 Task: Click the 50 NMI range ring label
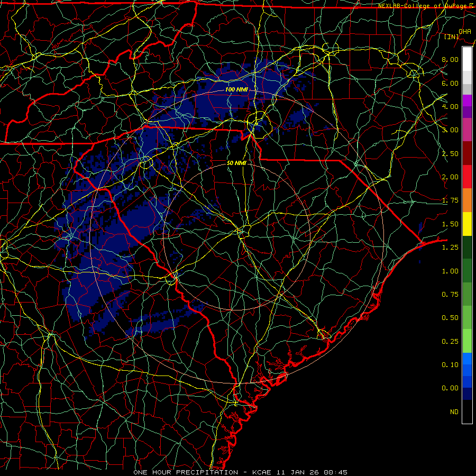coord(236,163)
